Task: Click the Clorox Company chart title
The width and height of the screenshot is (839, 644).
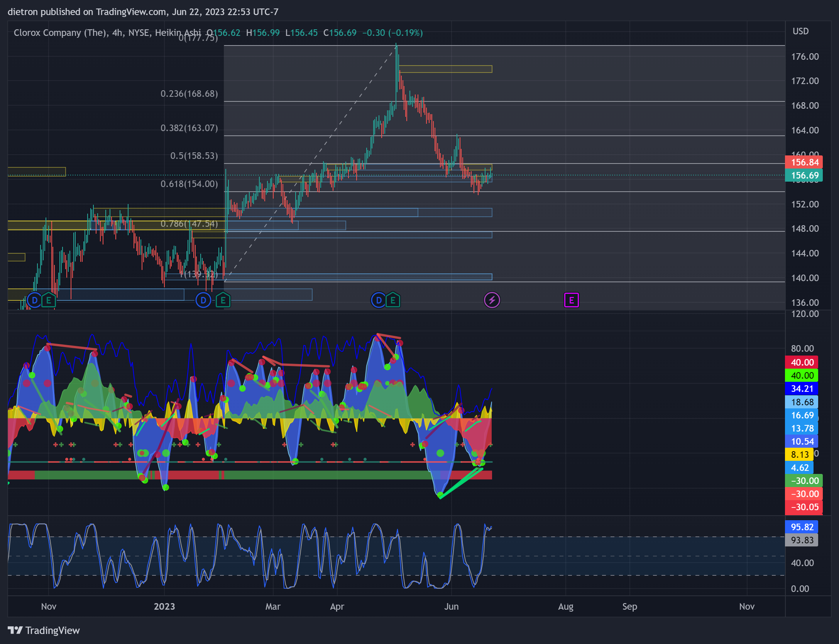Action: coord(107,33)
